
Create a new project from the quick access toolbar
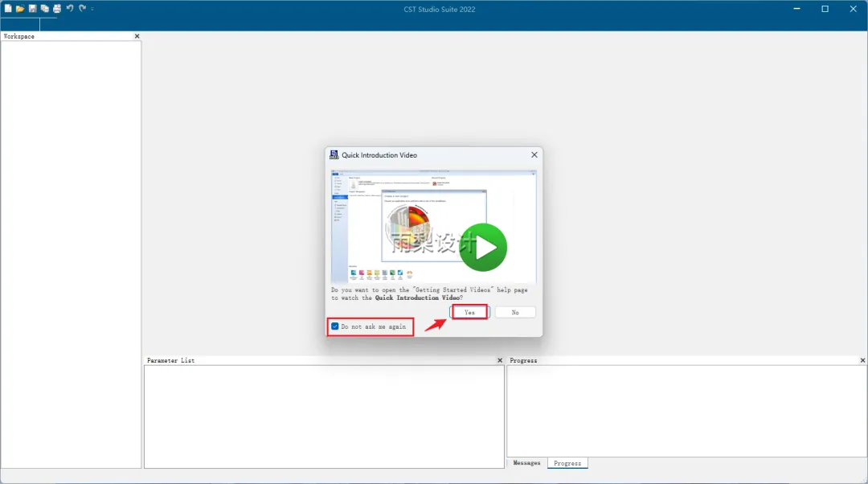pos(8,8)
